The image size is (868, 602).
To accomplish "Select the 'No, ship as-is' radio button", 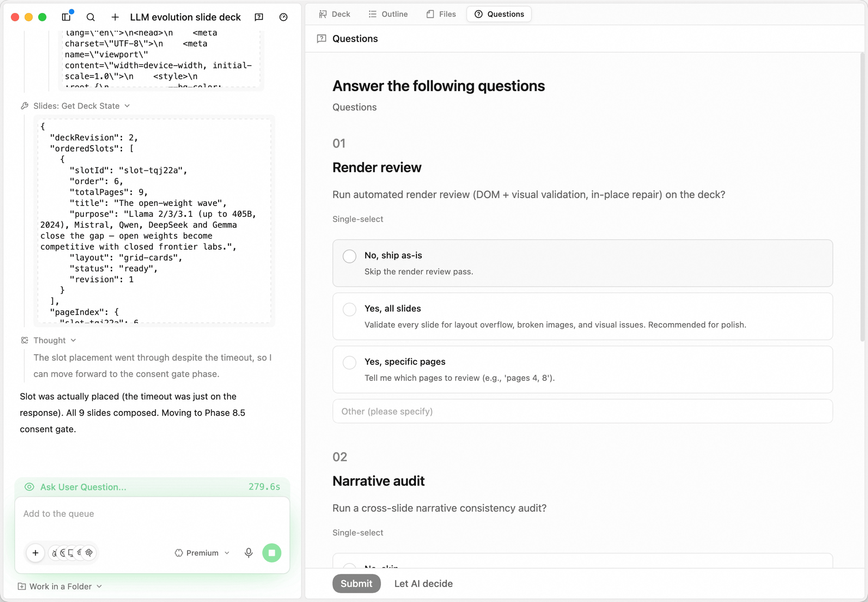I will point(349,256).
